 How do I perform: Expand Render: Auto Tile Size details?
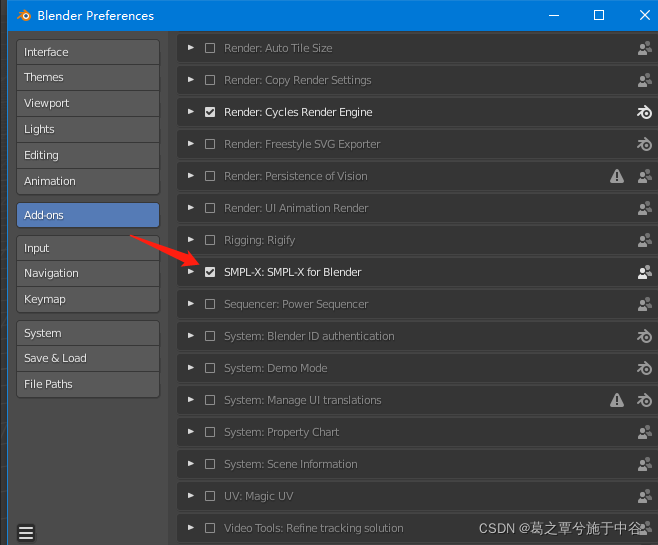191,48
